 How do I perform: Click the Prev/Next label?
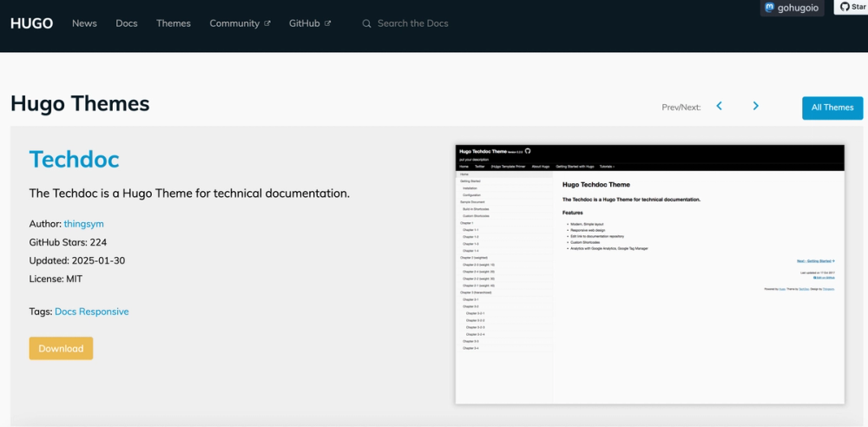[x=681, y=108]
